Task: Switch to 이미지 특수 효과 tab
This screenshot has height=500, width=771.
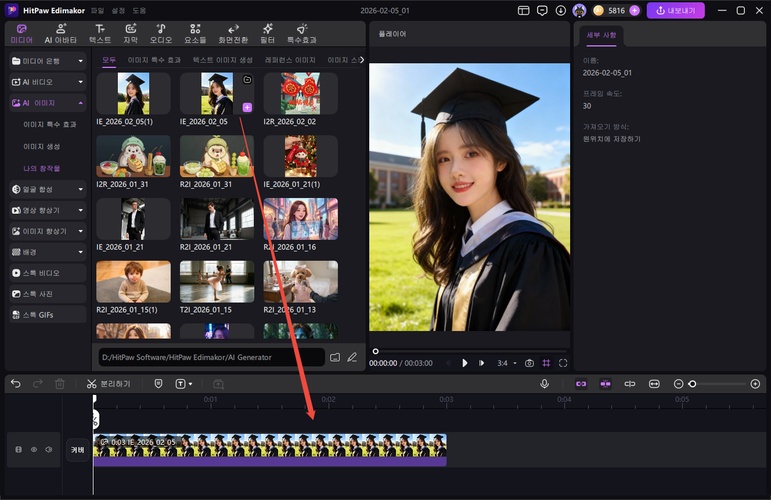Action: (154, 61)
